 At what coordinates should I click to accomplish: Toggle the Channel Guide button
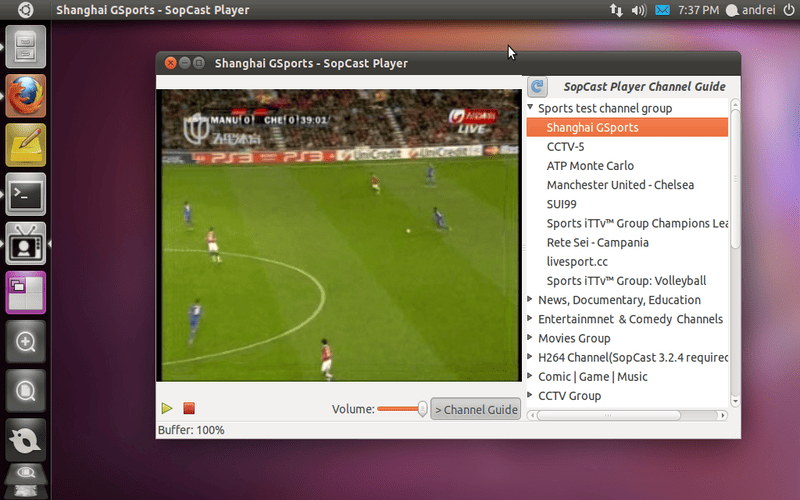(476, 409)
